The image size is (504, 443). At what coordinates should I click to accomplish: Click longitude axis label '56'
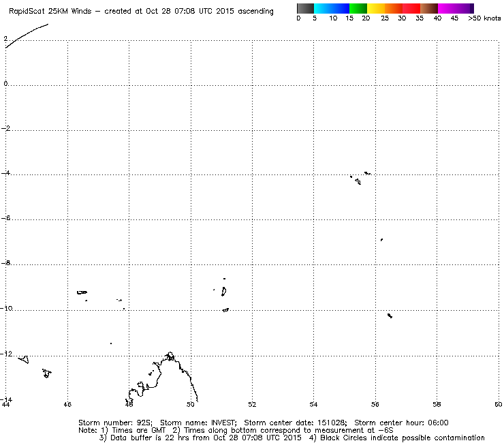[375, 404]
